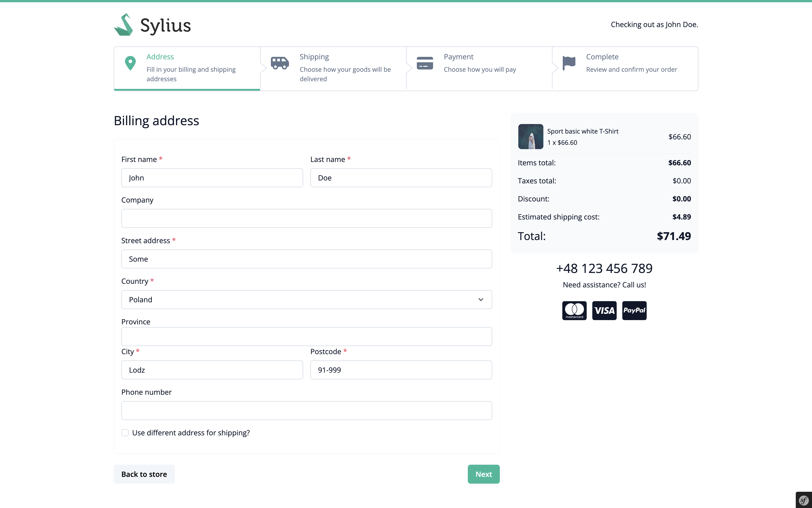The width and height of the screenshot is (812, 508).
Task: Click the Payment credit card icon
Action: pyautogui.click(x=425, y=63)
